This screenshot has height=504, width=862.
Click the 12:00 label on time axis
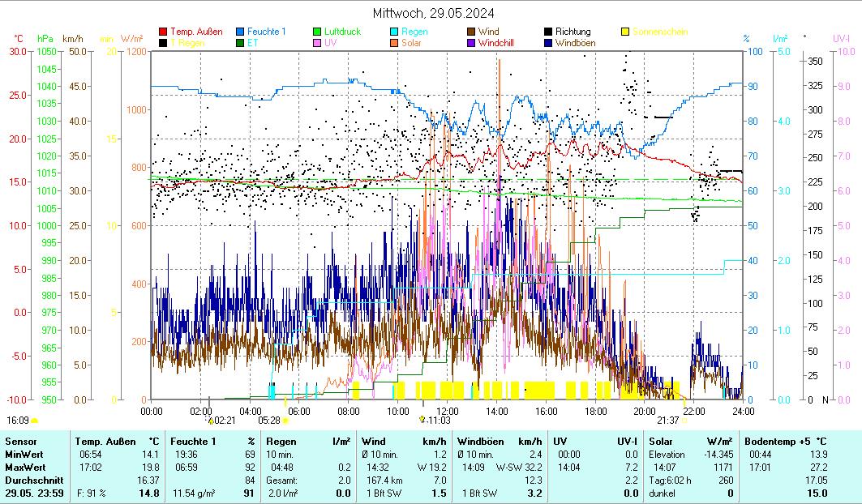tap(447, 411)
